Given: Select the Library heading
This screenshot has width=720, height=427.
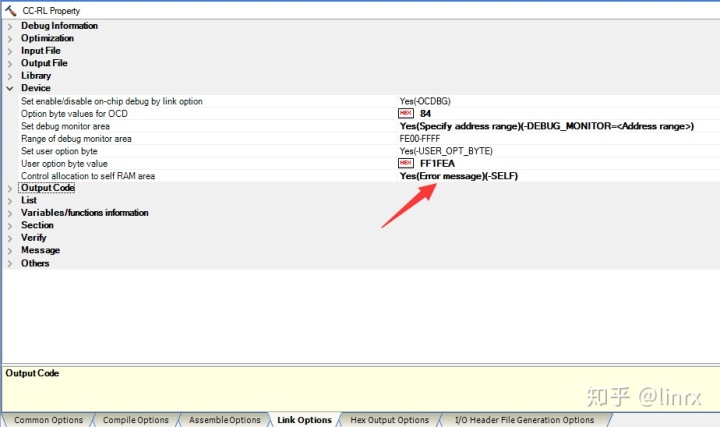Looking at the screenshot, I should (36, 75).
